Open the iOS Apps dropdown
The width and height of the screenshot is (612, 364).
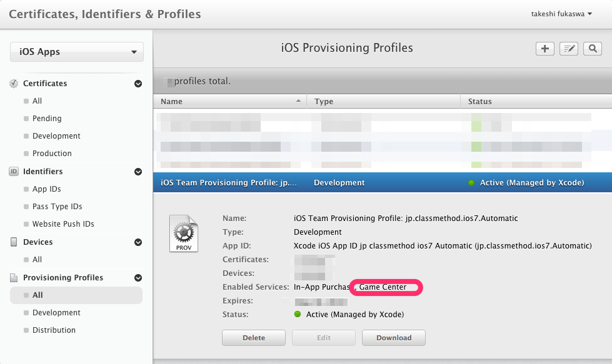76,51
